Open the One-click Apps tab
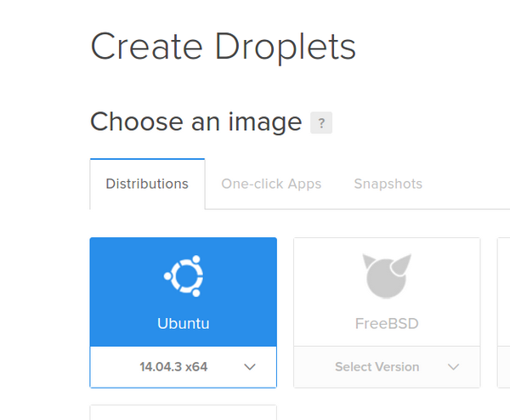Screen dimensions: 510x420 click(271, 184)
